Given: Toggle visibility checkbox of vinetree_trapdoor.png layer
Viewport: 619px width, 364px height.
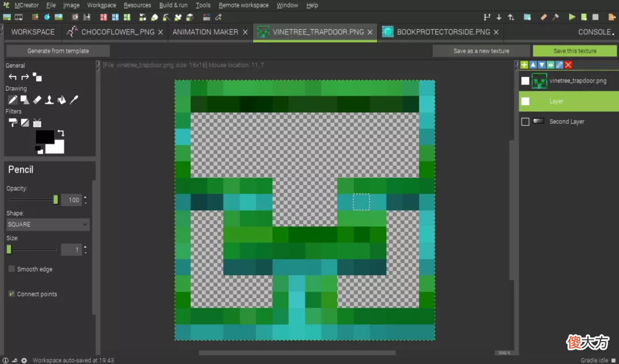Looking at the screenshot, I should point(525,80).
